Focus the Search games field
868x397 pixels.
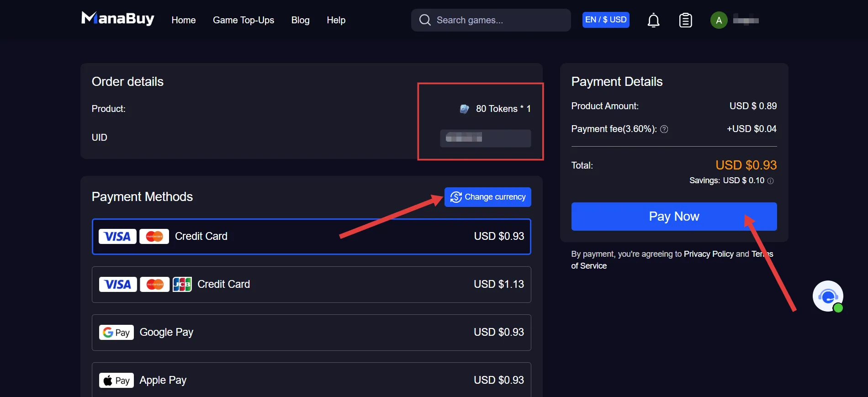tap(491, 20)
